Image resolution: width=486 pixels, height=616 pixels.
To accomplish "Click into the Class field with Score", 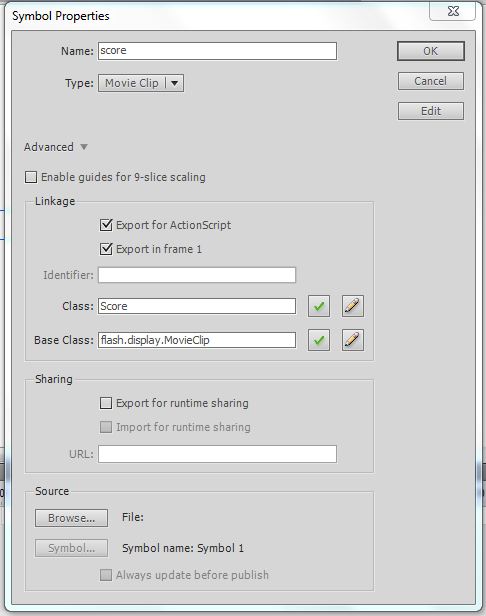I will (197, 306).
